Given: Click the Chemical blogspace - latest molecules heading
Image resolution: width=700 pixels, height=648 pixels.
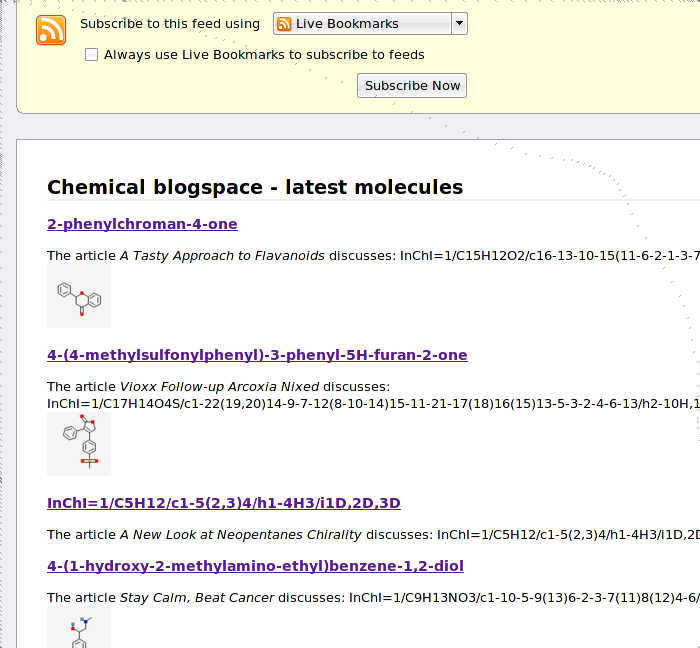Looking at the screenshot, I should pyautogui.click(x=255, y=187).
